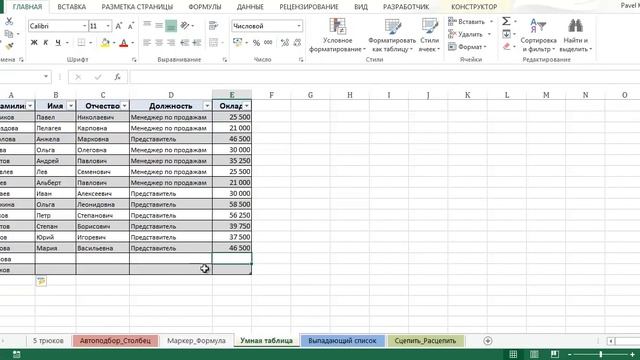
Task: Open the Calibri font name dropdown
Action: click(x=84, y=26)
